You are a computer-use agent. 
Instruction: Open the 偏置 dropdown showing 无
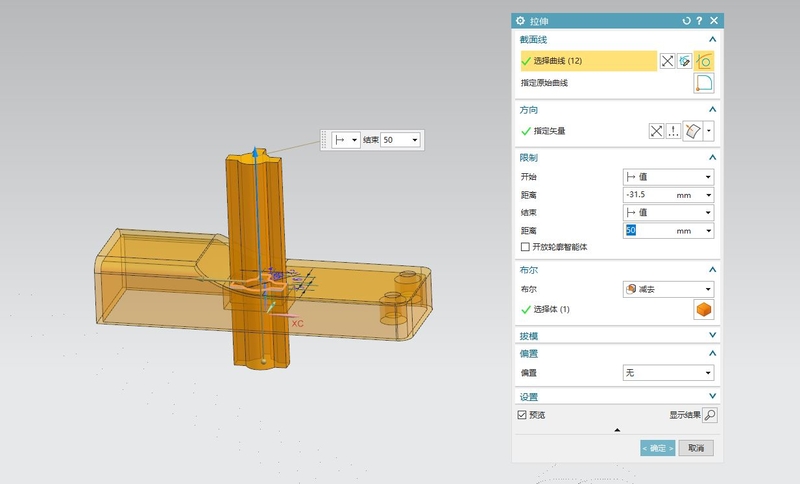coord(667,372)
